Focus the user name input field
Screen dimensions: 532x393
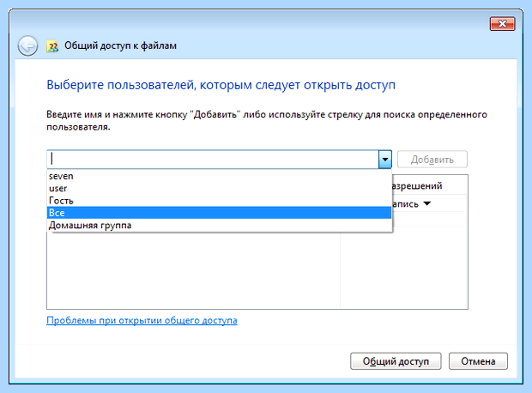click(213, 159)
